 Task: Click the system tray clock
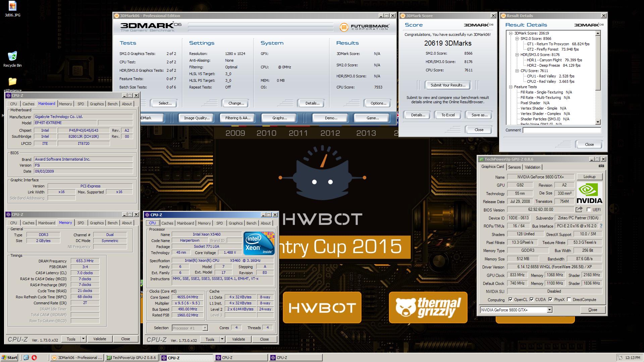pyautogui.click(x=632, y=358)
